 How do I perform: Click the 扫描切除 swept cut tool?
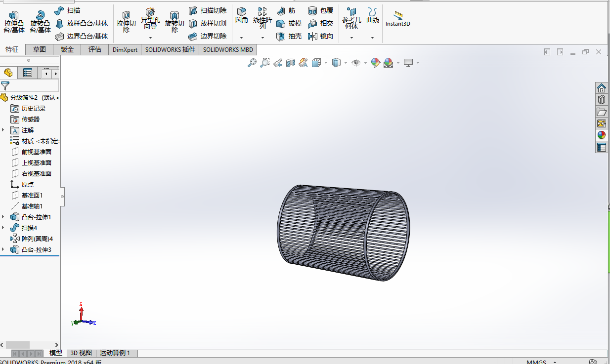point(208,10)
